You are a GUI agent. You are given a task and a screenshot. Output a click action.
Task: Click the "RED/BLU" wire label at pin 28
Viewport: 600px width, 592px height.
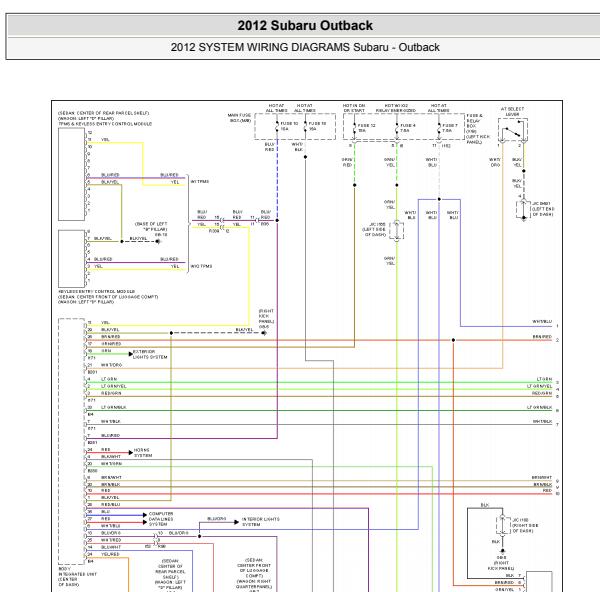point(111,504)
